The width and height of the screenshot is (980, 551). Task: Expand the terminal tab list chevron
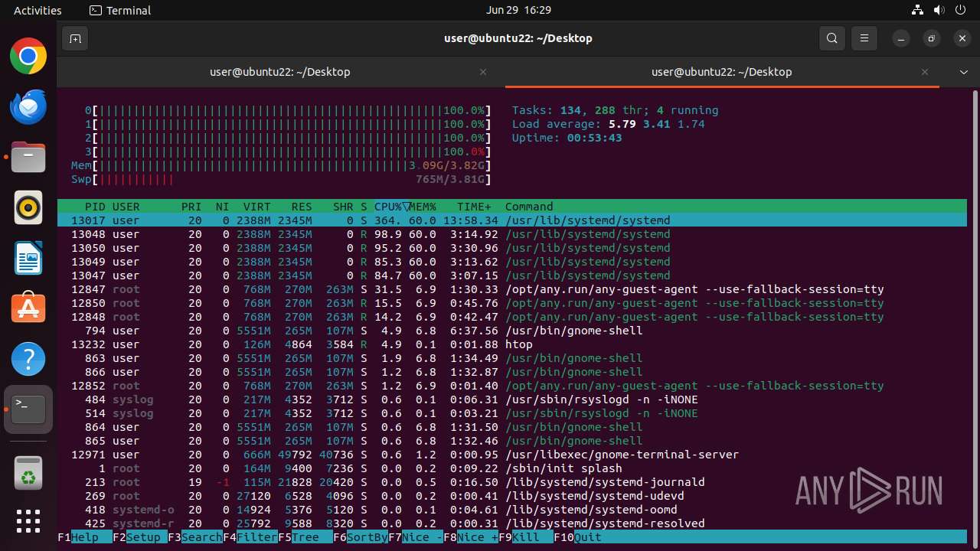click(x=964, y=72)
